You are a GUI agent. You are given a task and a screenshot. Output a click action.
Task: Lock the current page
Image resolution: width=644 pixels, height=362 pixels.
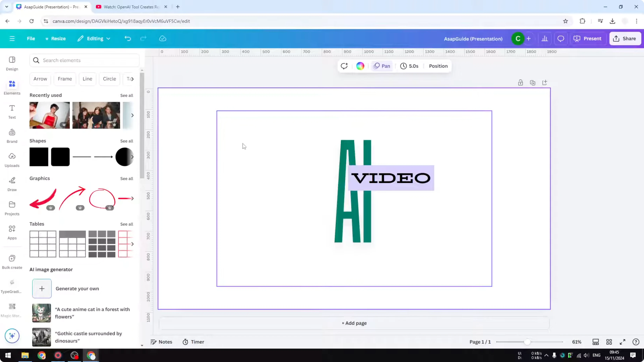(521, 82)
